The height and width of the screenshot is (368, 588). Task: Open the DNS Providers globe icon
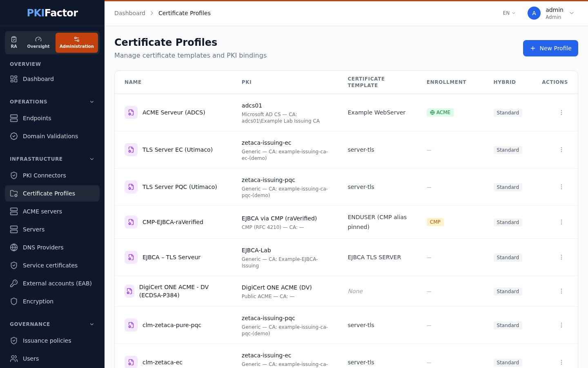(x=14, y=247)
